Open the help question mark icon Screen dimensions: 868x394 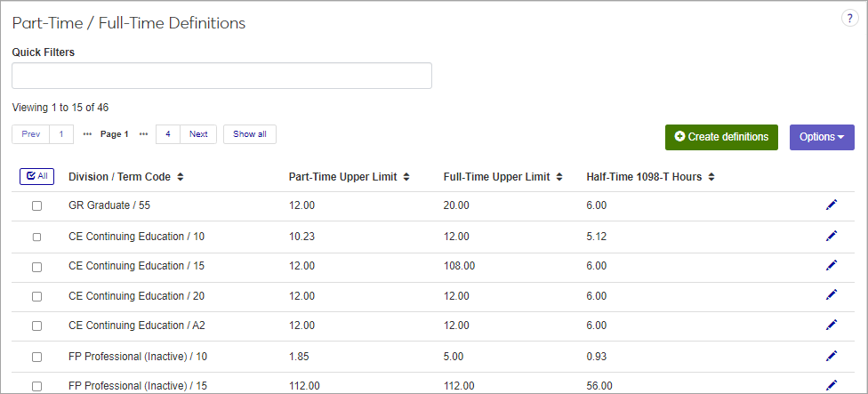tap(849, 19)
